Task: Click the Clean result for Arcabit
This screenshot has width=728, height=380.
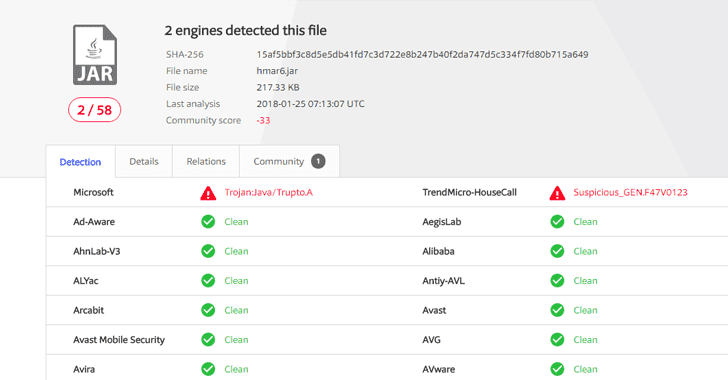Action: coord(236,310)
